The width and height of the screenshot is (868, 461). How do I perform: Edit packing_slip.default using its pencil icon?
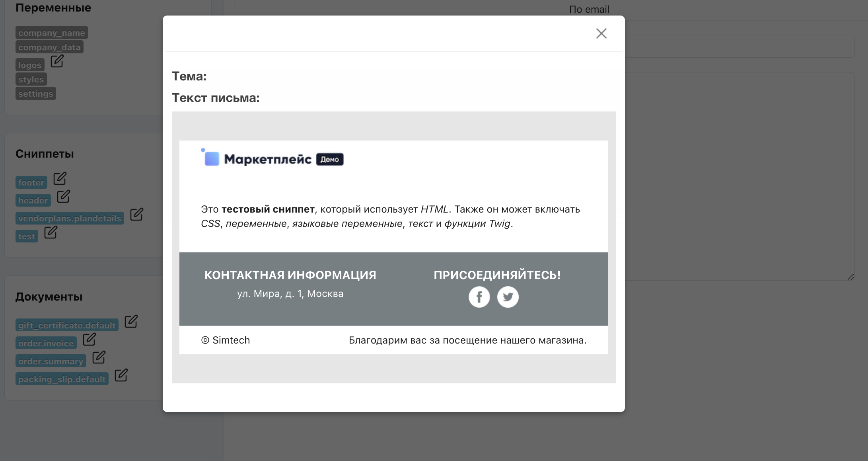pyautogui.click(x=121, y=375)
